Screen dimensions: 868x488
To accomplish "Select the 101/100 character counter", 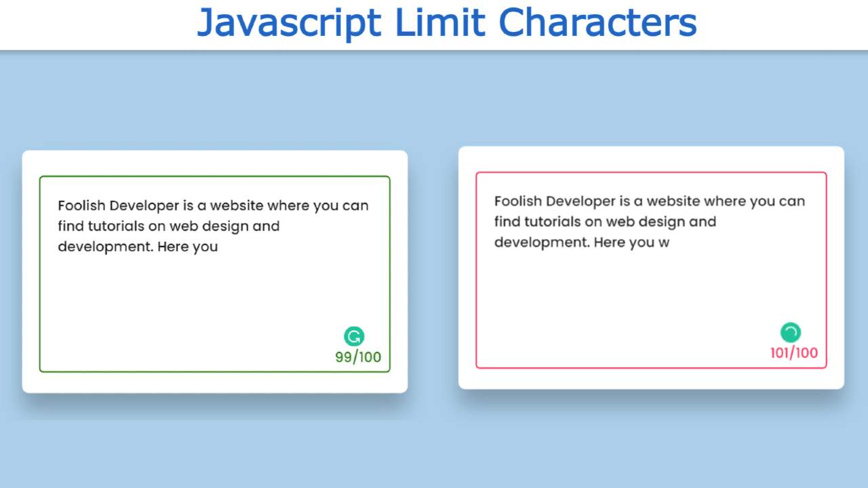I will (x=793, y=352).
